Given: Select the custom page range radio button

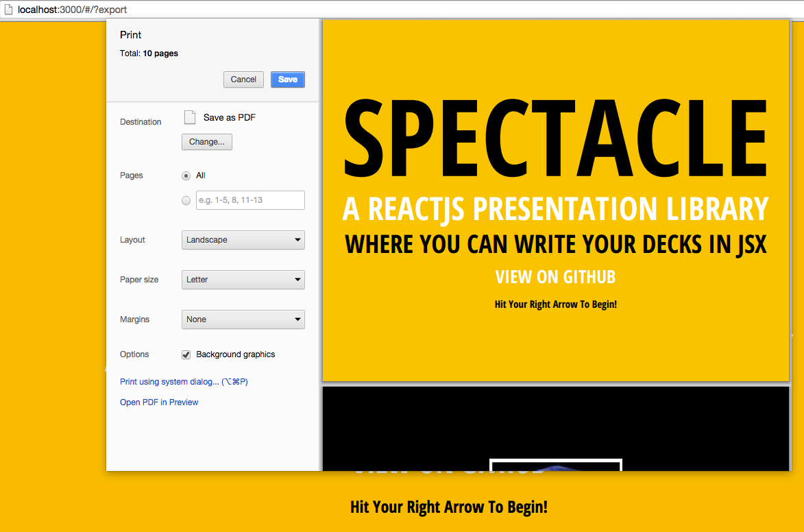Looking at the screenshot, I should 186,200.
